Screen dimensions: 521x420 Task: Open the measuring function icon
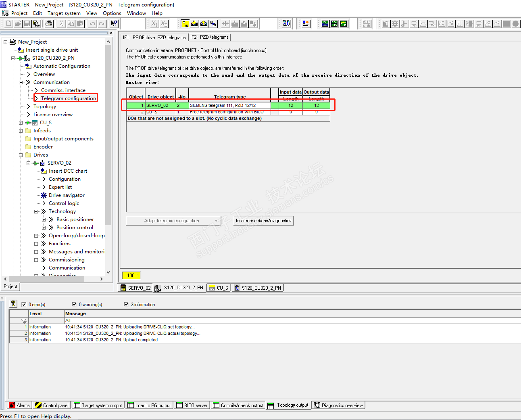pyautogui.click(x=334, y=24)
